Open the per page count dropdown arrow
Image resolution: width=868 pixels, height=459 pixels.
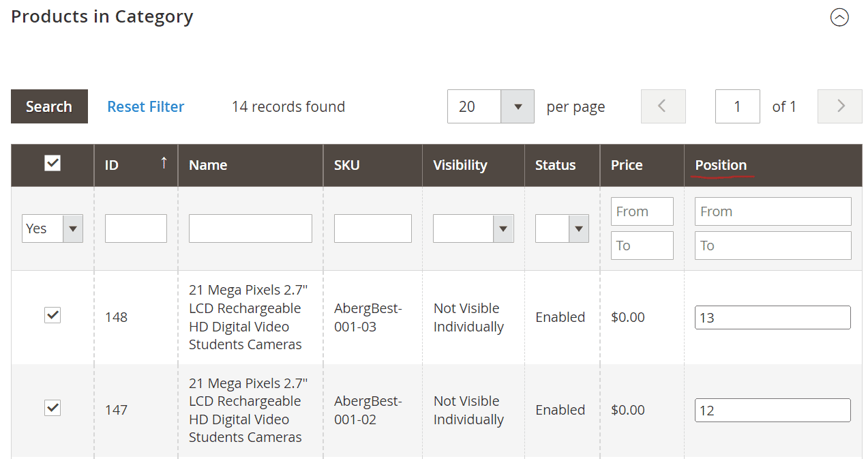[518, 106]
